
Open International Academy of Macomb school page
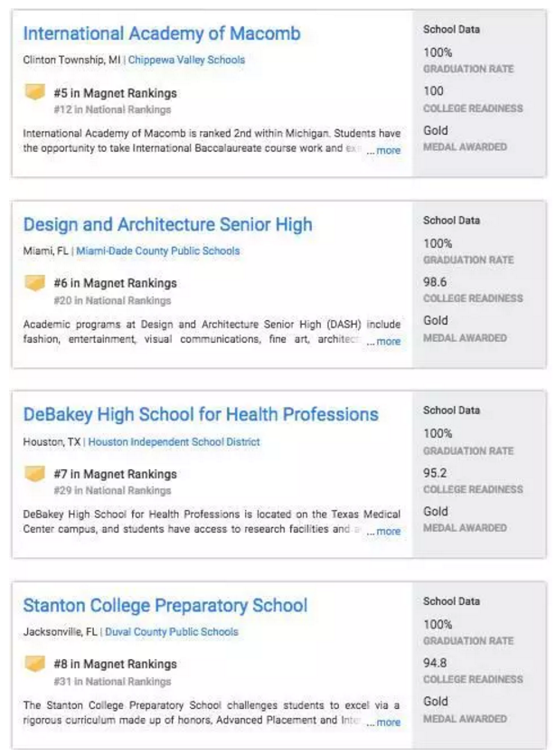pos(162,34)
